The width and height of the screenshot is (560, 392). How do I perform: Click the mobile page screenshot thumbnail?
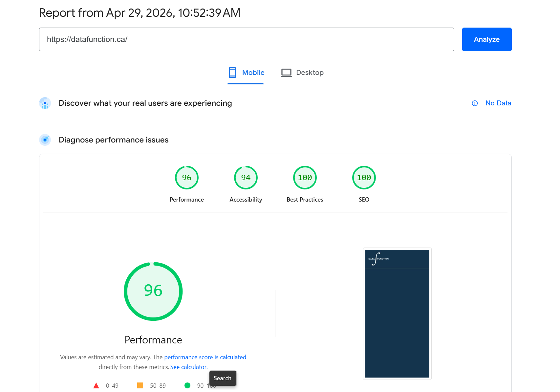tap(397, 314)
